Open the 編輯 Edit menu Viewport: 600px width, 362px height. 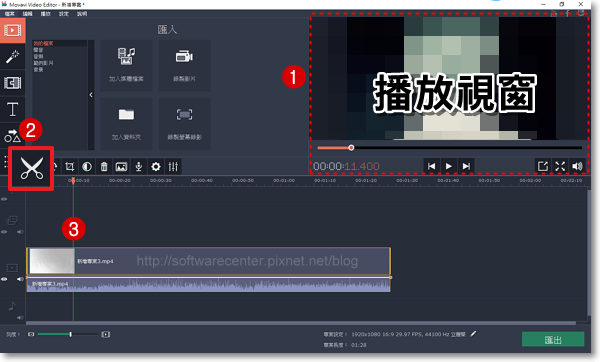pos(27,14)
